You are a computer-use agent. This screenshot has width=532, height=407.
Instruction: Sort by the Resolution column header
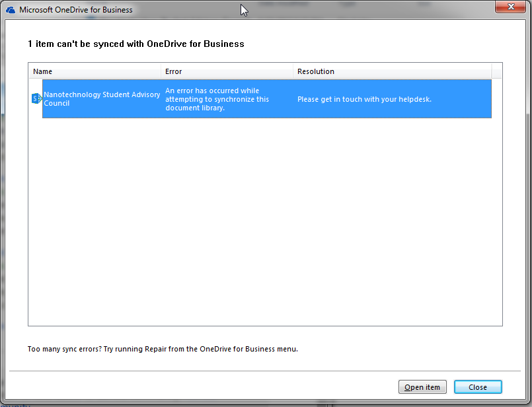click(x=392, y=71)
